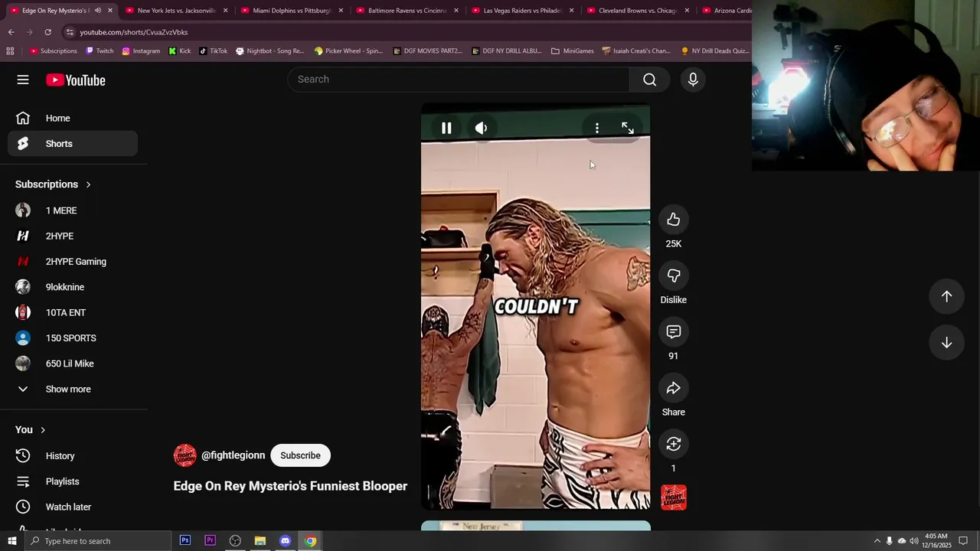The height and width of the screenshot is (551, 980).
Task: Click the Windows taskbar search box
Action: click(97, 541)
